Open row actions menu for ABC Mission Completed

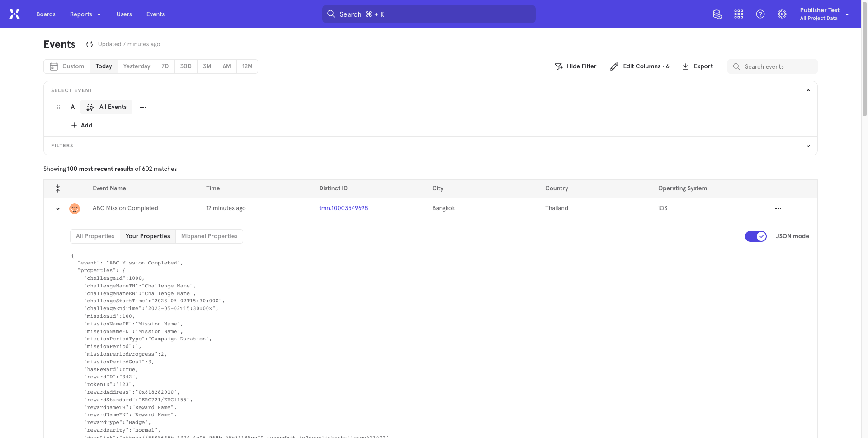pyautogui.click(x=778, y=209)
